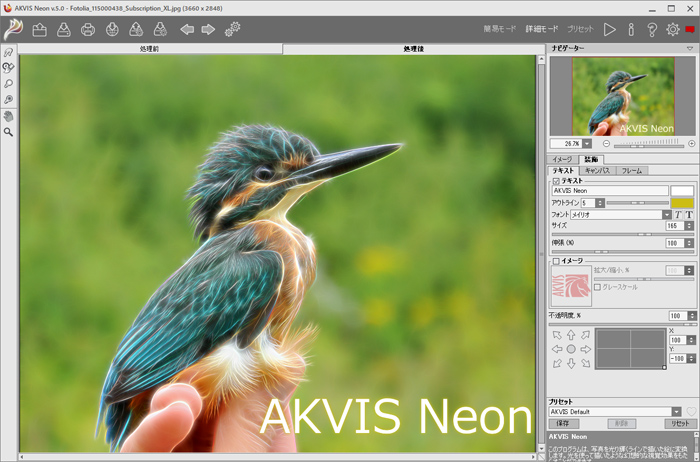This screenshot has height=462, width=700.
Task: Undo with the left arrow icon
Action: coord(187,30)
